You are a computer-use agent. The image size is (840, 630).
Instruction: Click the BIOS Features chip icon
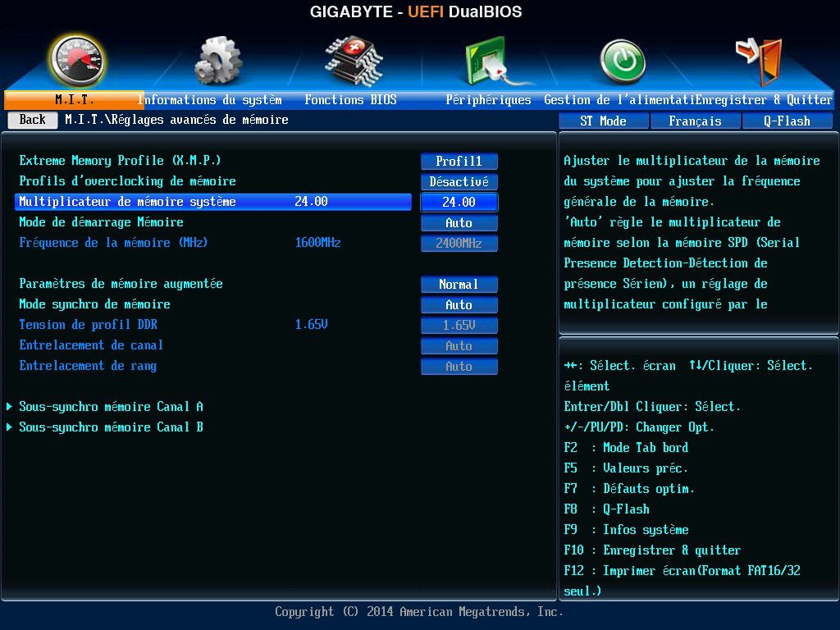[x=354, y=61]
